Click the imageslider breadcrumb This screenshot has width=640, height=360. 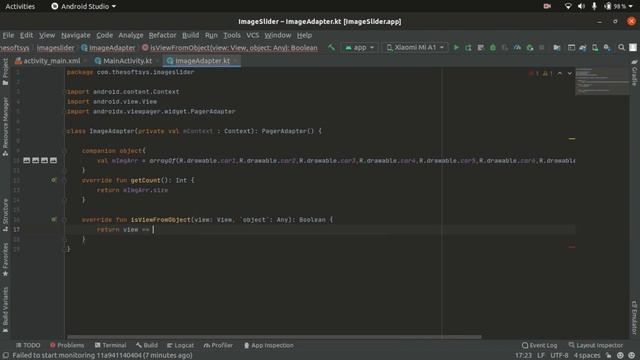click(56, 48)
